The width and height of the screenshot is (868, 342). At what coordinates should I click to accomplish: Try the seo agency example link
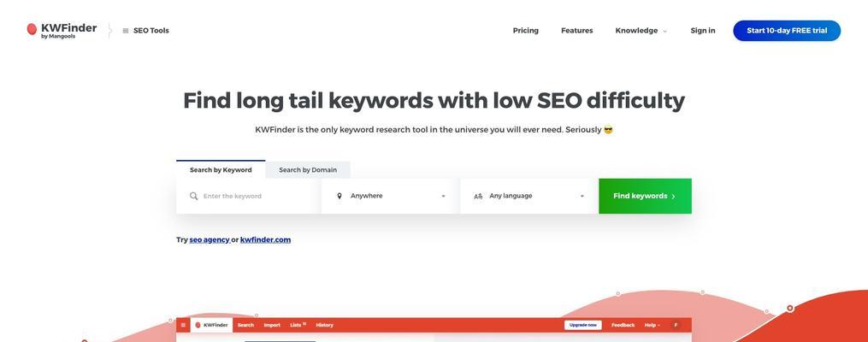tap(210, 239)
